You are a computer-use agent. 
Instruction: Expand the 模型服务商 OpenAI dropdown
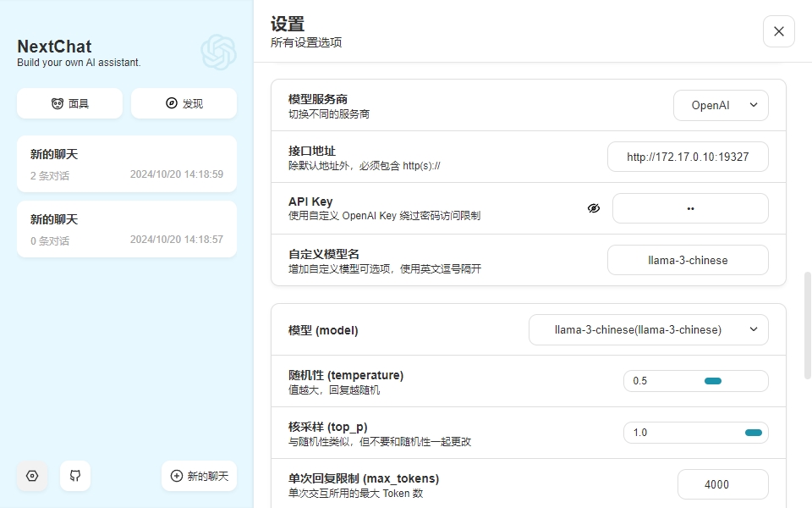coord(721,106)
